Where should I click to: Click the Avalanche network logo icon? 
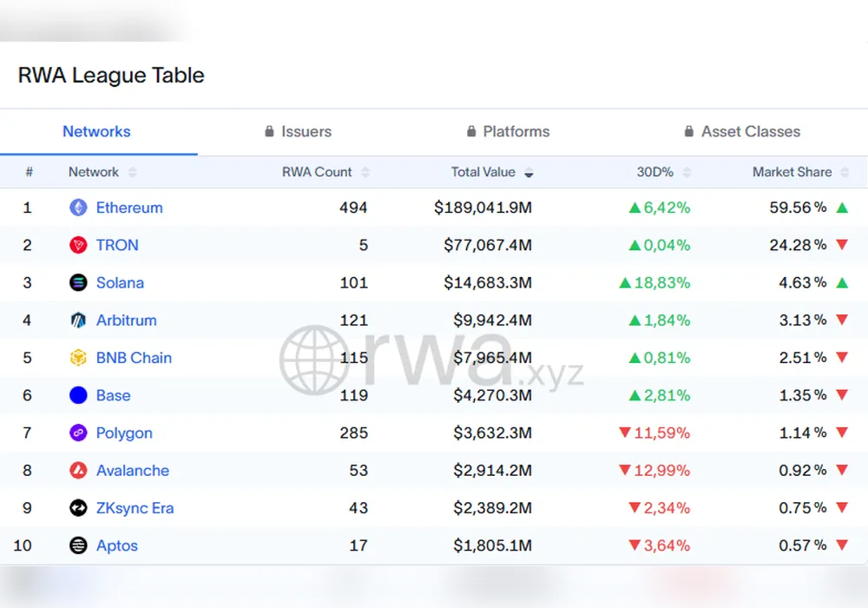coord(78,471)
